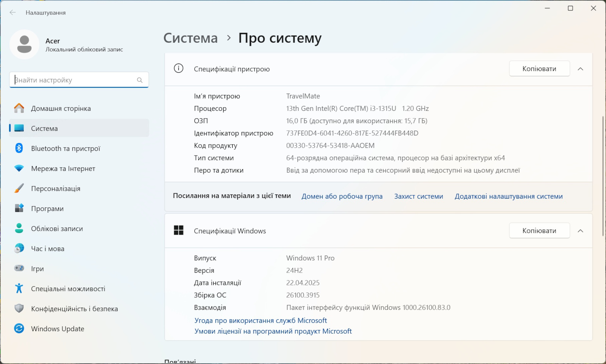Click the paintbrush icon for Персоналізація

coord(19,188)
